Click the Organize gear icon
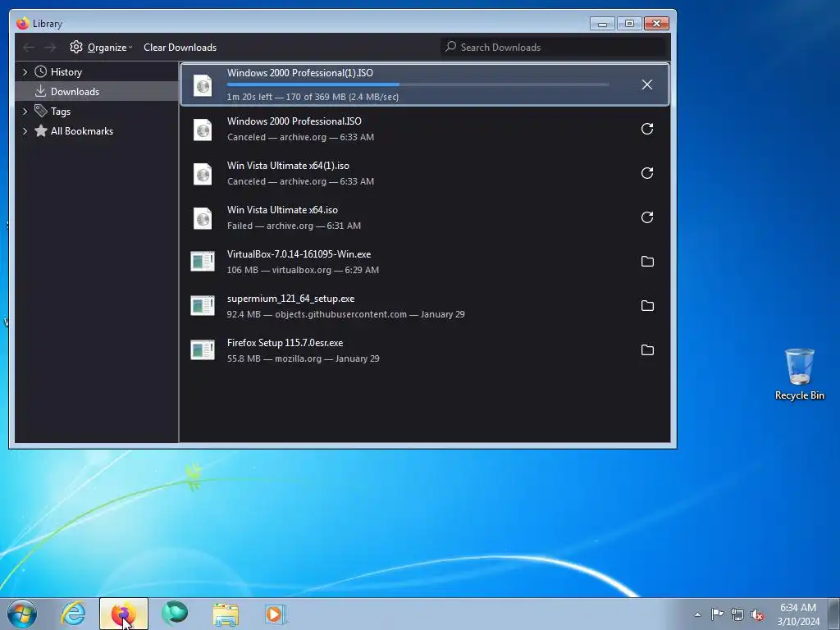Screen dimensions: 840x630 [76, 47]
